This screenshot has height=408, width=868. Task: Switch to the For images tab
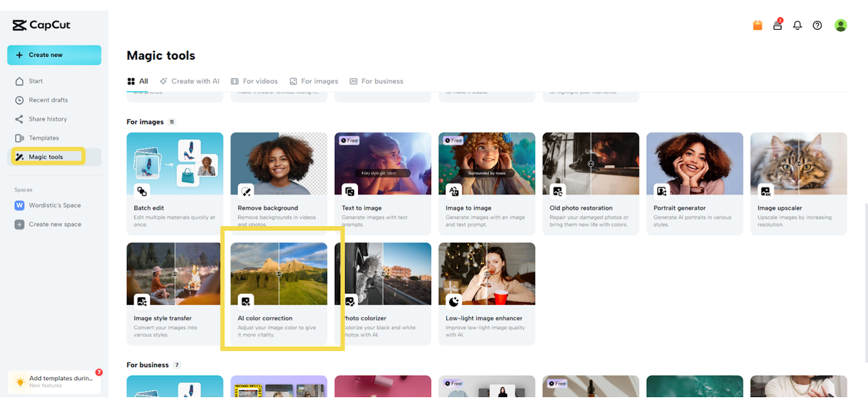click(314, 81)
